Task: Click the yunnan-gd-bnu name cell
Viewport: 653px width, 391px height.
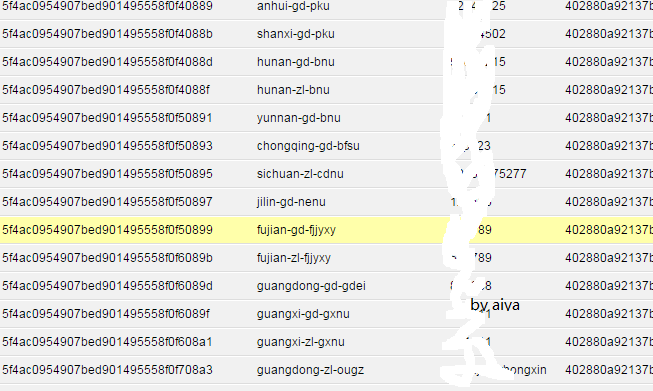Action: 299,118
